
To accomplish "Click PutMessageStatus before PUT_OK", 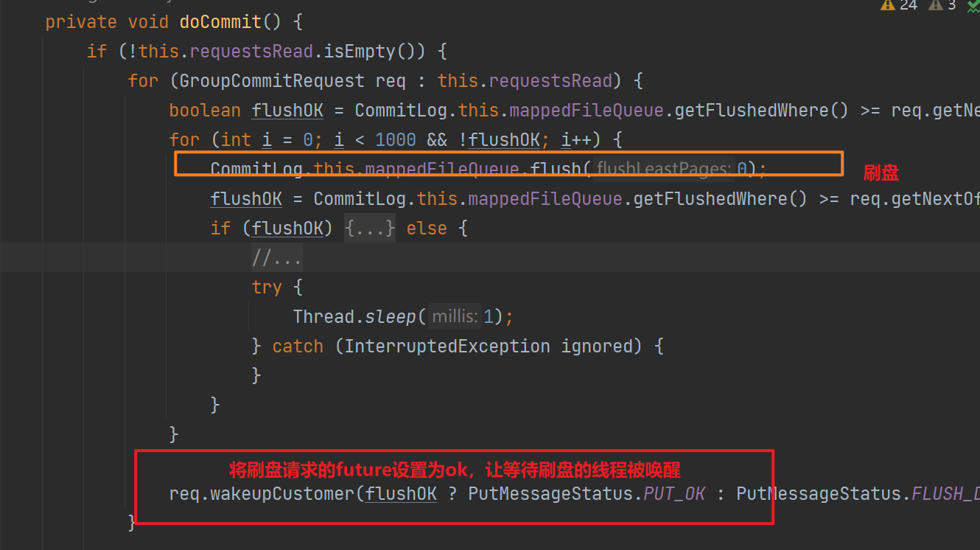I will click(x=550, y=494).
